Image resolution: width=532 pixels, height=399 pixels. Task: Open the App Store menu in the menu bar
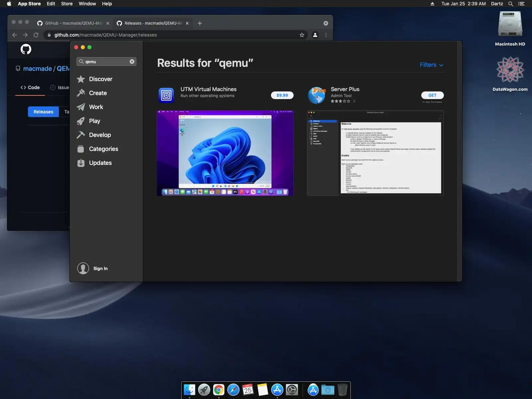tap(29, 4)
